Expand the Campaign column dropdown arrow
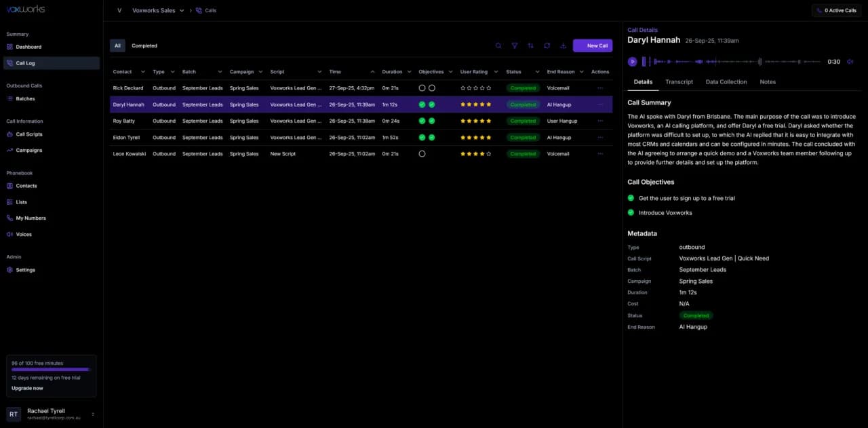Screen dimensions: 868x428 [x=260, y=71]
